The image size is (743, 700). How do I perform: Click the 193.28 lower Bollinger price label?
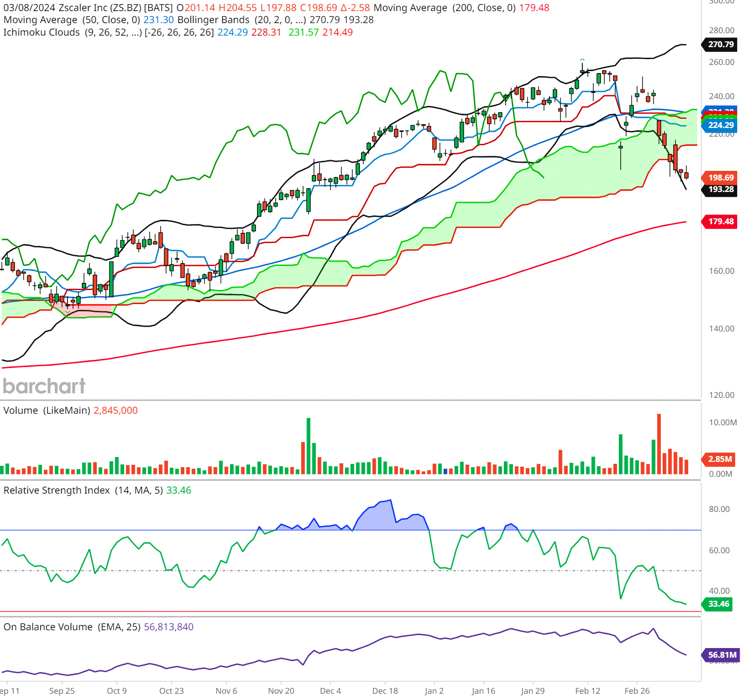(719, 190)
